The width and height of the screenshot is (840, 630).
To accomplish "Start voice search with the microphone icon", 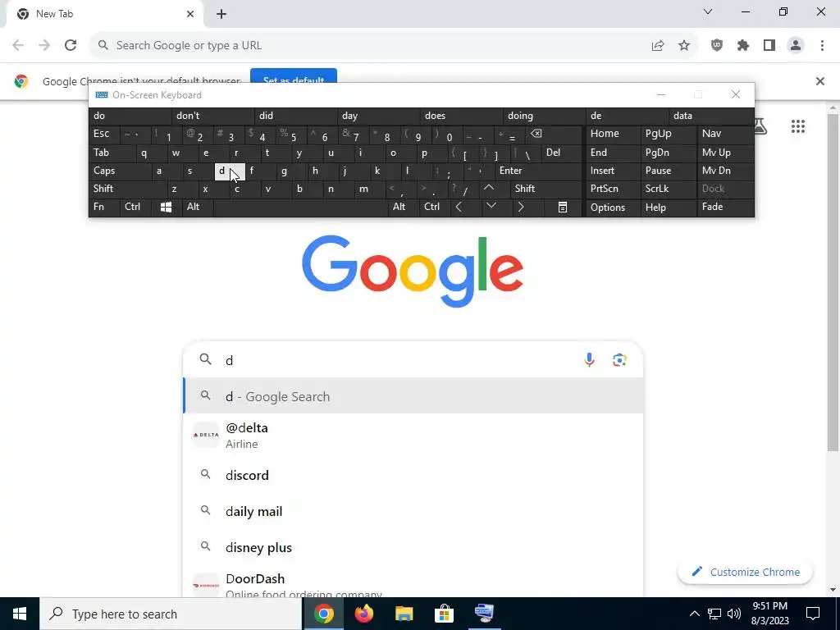I will pyautogui.click(x=589, y=360).
